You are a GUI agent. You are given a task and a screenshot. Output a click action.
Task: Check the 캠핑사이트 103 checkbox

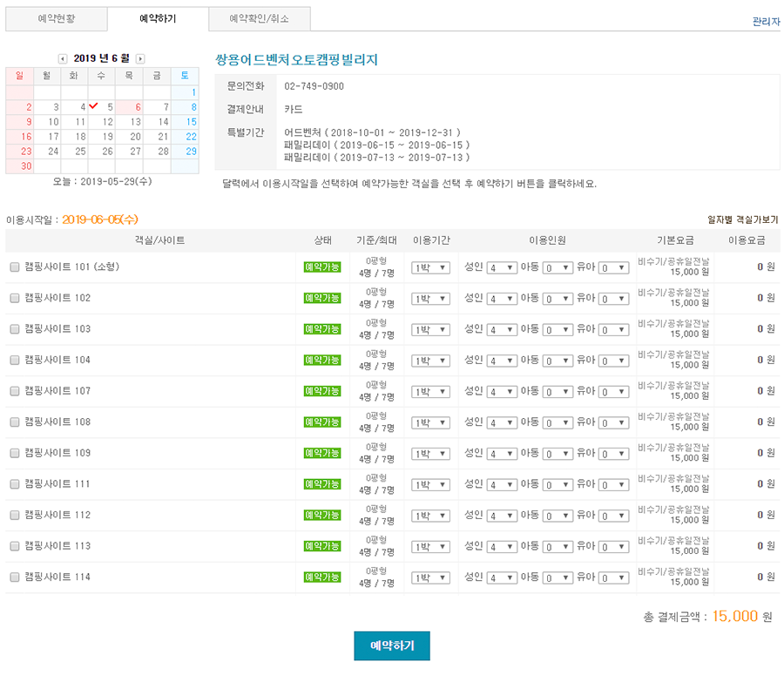point(15,329)
